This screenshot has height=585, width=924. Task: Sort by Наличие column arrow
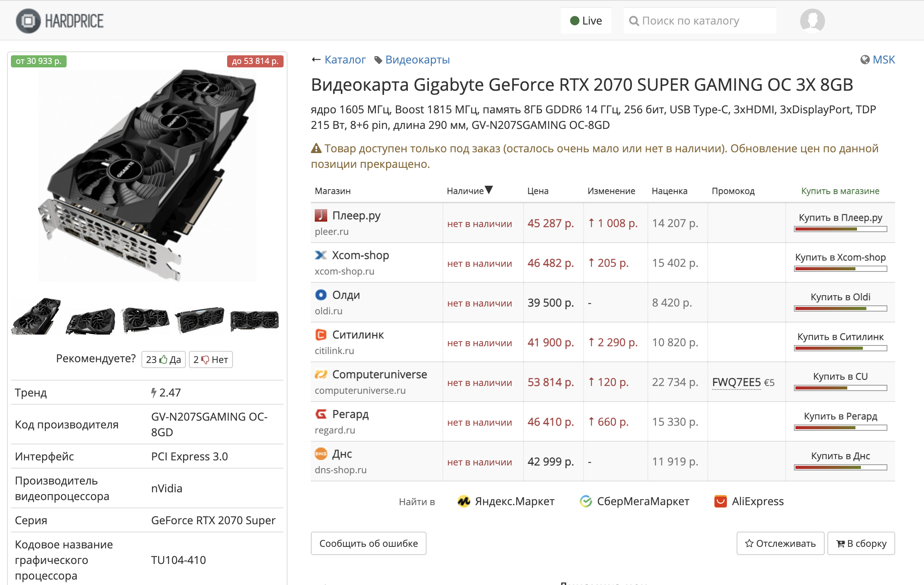click(489, 190)
